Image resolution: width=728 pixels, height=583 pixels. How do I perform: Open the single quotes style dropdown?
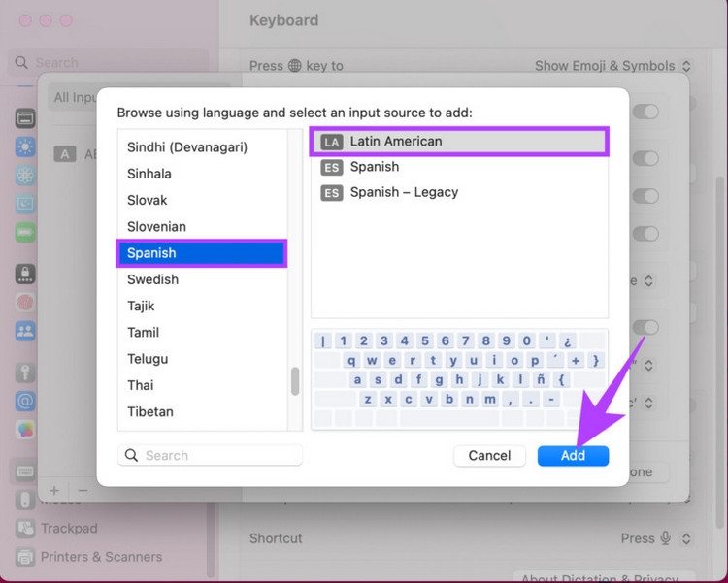(x=648, y=403)
